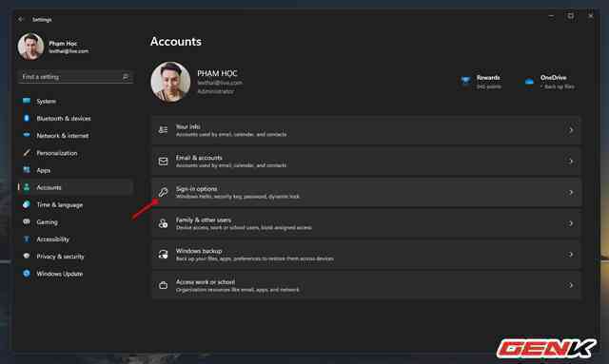The height and width of the screenshot is (364, 609).
Task: Click the PHAM HOC account name heading
Action: click(x=217, y=73)
